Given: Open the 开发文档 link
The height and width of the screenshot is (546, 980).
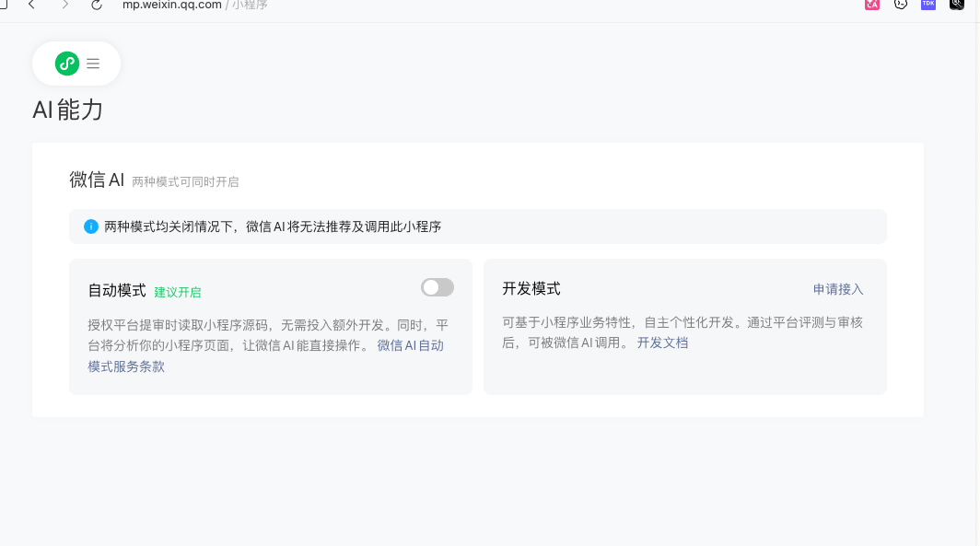Looking at the screenshot, I should 662,343.
